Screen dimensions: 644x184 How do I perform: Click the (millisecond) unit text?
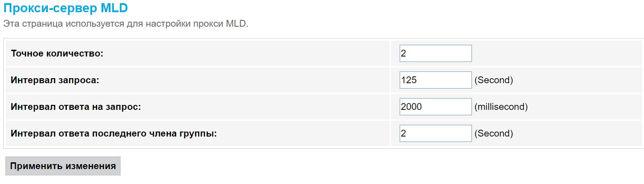(x=501, y=107)
